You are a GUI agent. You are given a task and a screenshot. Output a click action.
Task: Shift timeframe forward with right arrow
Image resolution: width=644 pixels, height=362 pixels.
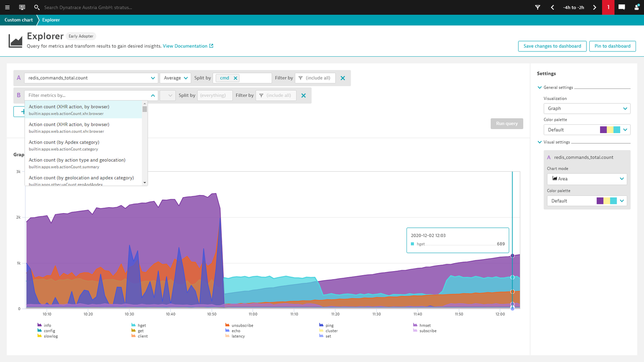tap(594, 7)
